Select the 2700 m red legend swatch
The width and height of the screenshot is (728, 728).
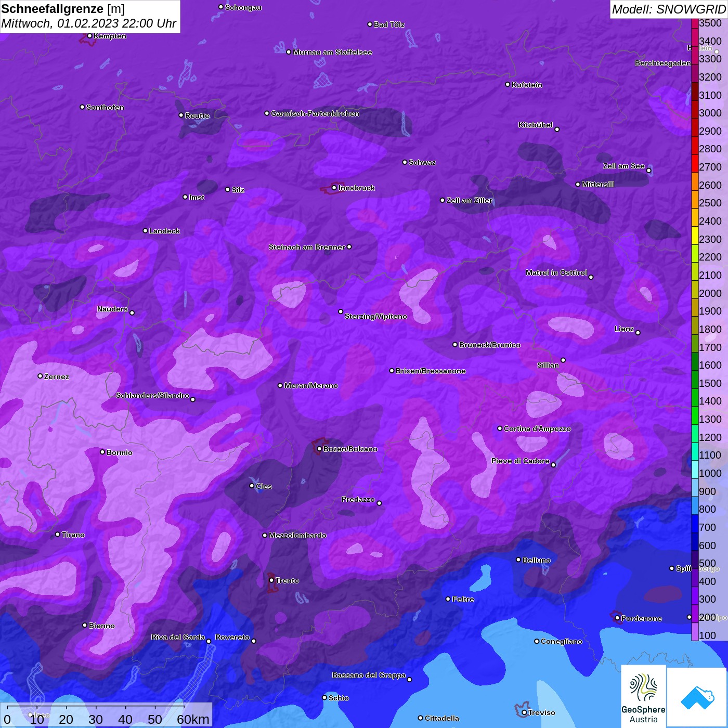pos(695,163)
